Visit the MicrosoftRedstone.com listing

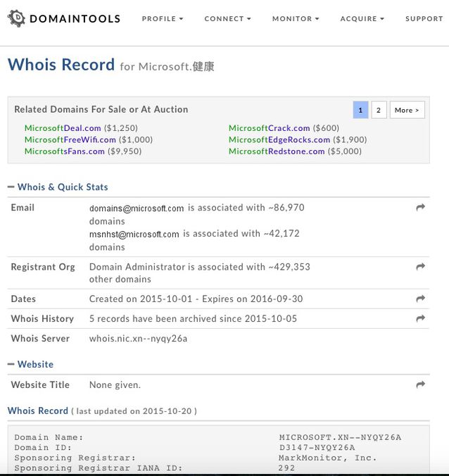tap(277, 151)
